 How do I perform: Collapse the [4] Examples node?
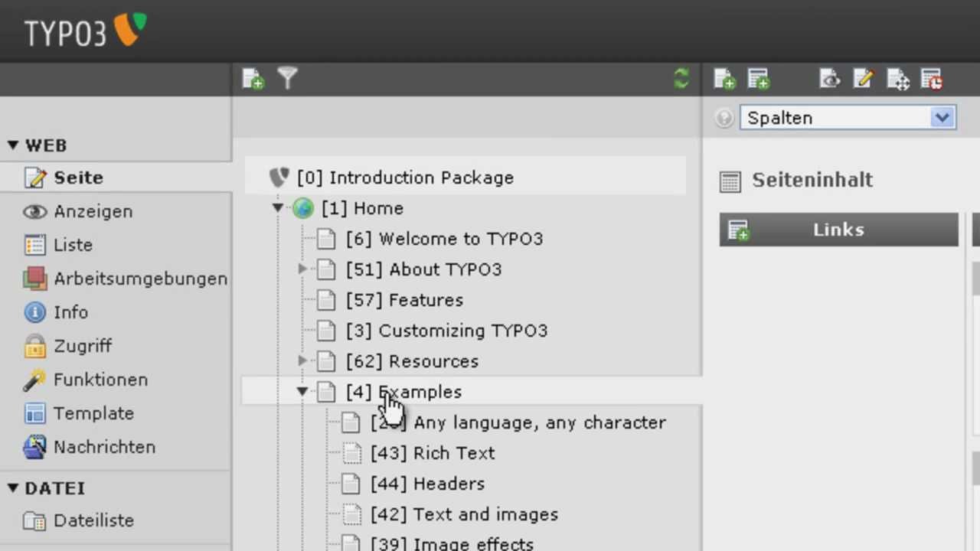click(302, 392)
